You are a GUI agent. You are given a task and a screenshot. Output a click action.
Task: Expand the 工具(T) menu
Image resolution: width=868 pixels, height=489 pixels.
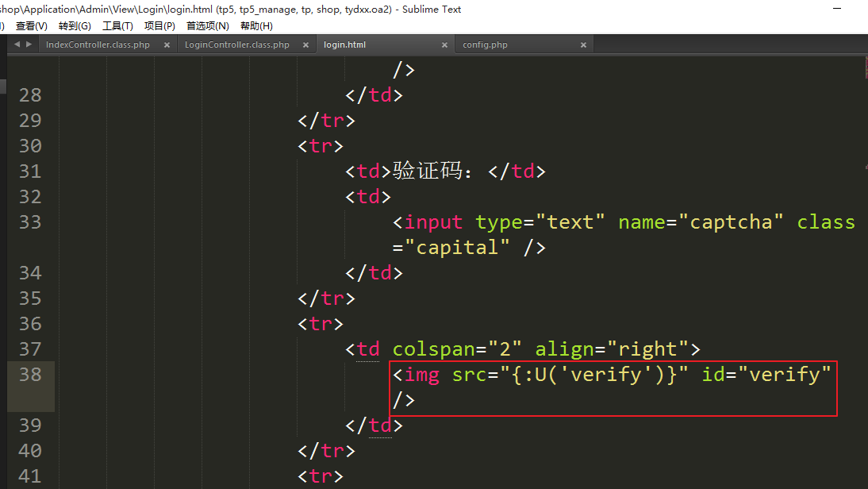click(x=117, y=26)
